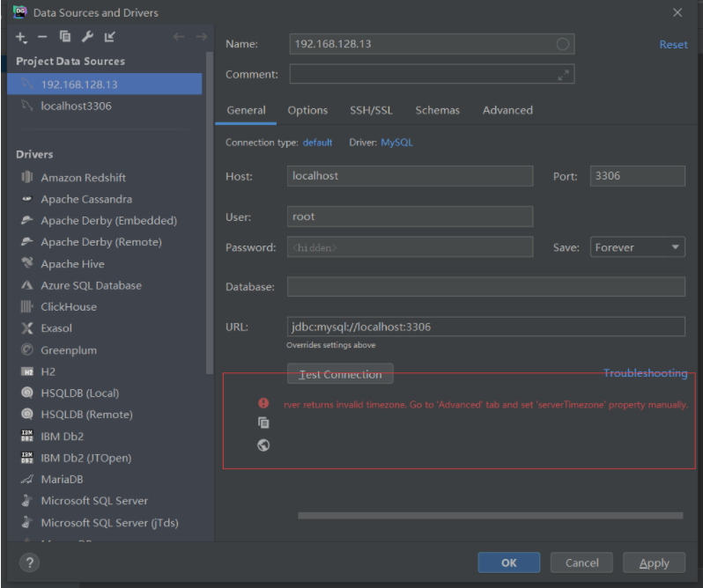Go forward with the right arrow icon
This screenshot has width=703, height=588.
(x=202, y=36)
